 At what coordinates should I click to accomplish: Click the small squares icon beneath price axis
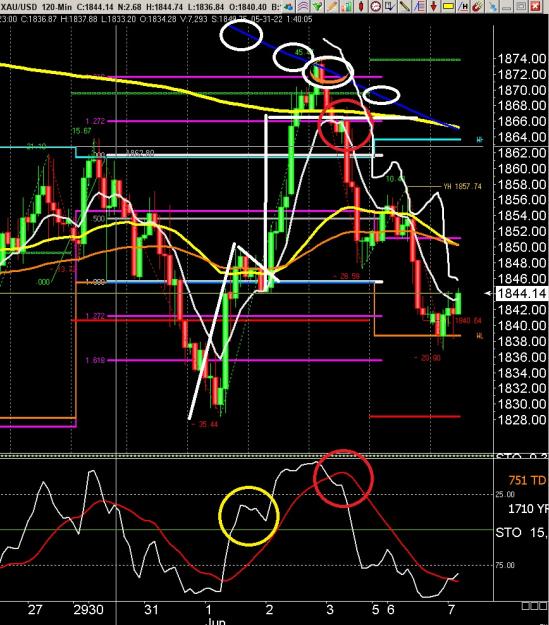534,607
